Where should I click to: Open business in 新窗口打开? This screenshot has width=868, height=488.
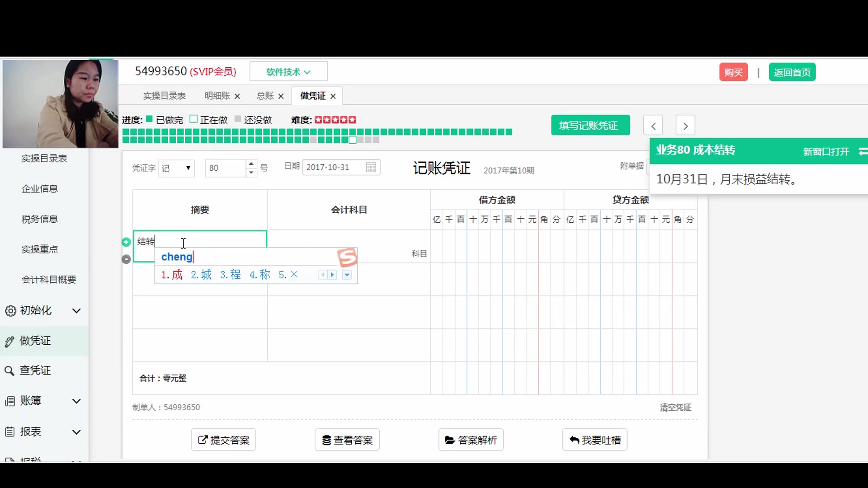click(x=826, y=152)
